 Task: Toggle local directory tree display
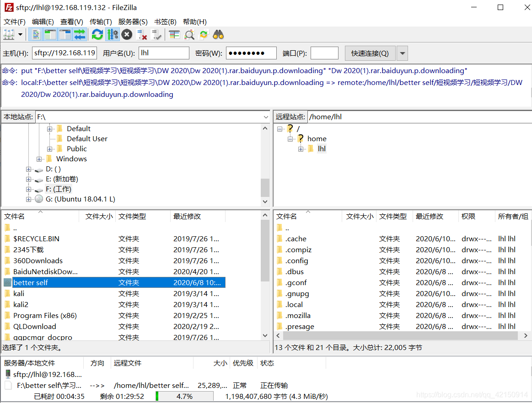[x=50, y=35]
